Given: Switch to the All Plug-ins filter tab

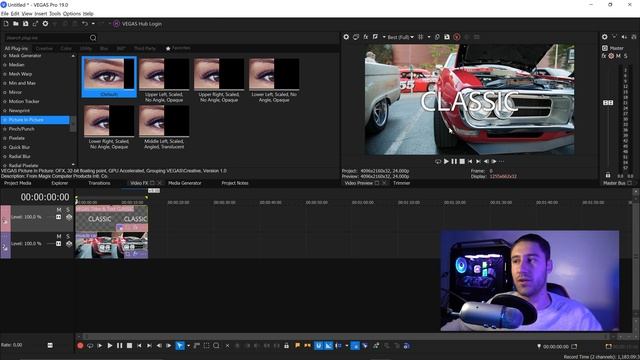Looking at the screenshot, I should (x=16, y=49).
